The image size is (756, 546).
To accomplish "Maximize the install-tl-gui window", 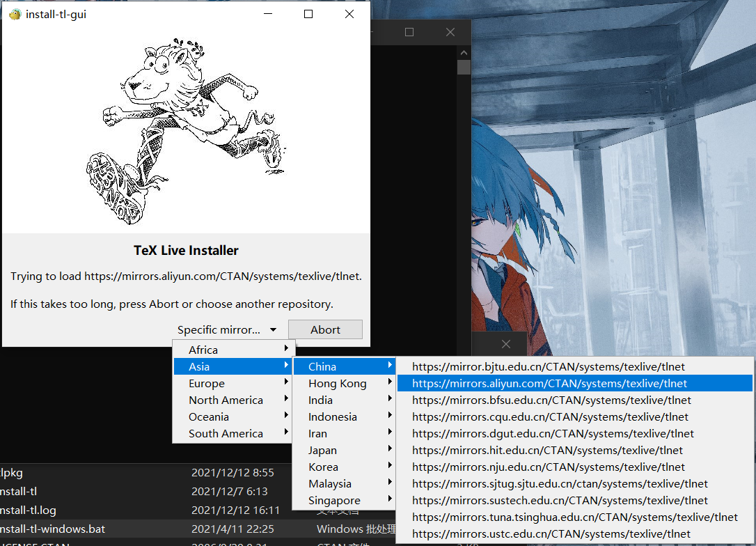I will click(x=308, y=15).
